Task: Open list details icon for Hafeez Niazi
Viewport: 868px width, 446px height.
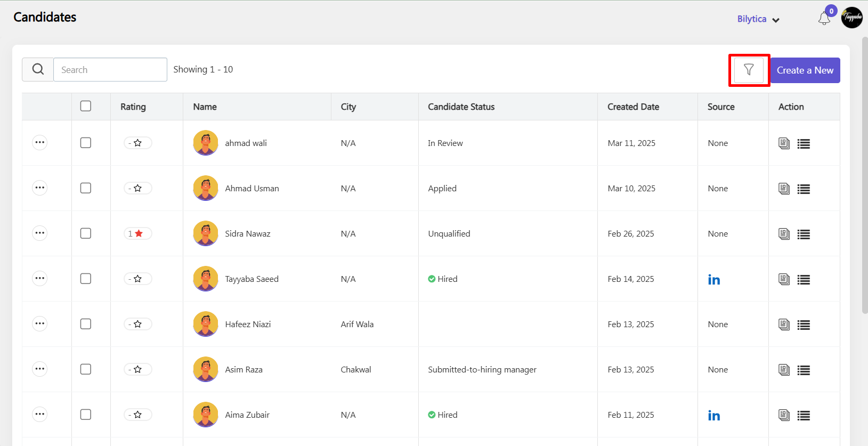Action: 804,325
